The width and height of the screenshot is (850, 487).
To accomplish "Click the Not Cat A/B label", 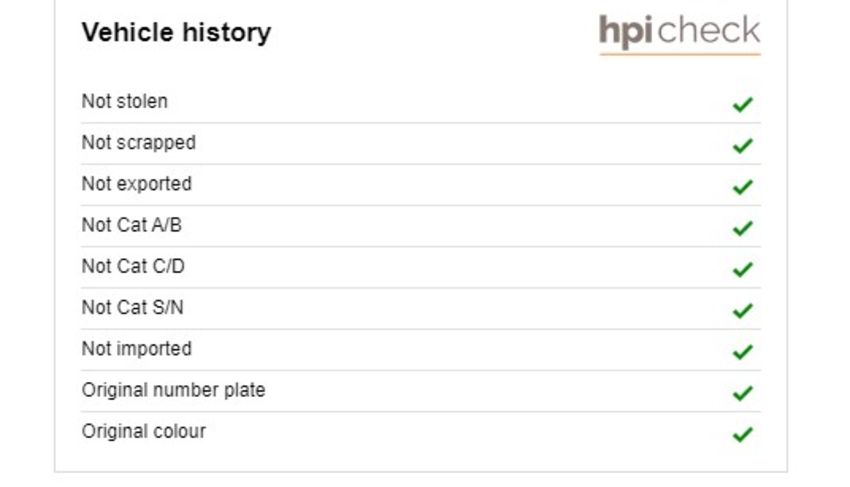I will click(x=132, y=225).
